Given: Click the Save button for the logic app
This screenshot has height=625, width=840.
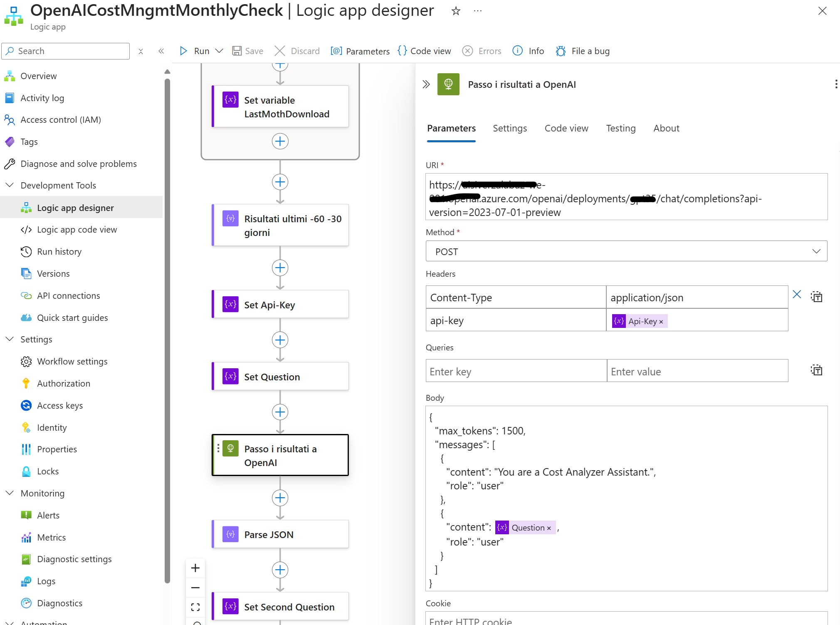Looking at the screenshot, I should coord(248,50).
